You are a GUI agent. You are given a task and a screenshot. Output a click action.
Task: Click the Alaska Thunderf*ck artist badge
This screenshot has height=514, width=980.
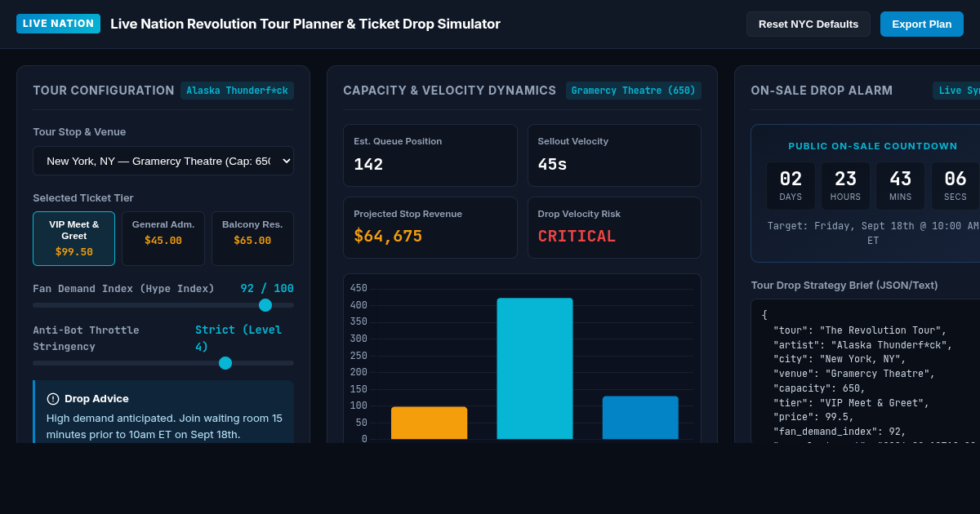[x=237, y=91]
